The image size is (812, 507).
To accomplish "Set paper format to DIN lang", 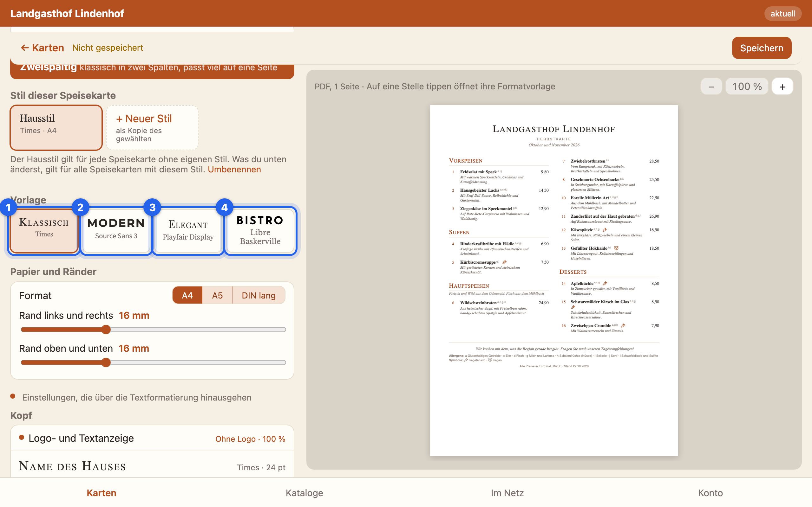I will pyautogui.click(x=259, y=295).
